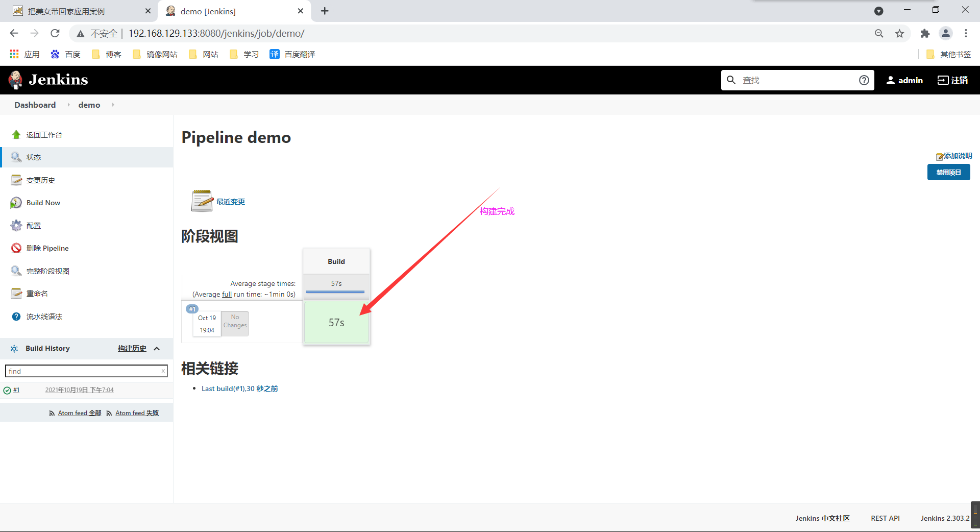Screen dimensions: 980x532
Task: Click the search help question icon
Action: (x=864, y=80)
